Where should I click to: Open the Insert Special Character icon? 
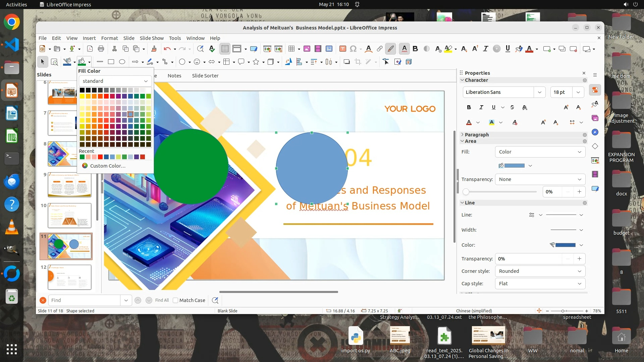(353, 49)
